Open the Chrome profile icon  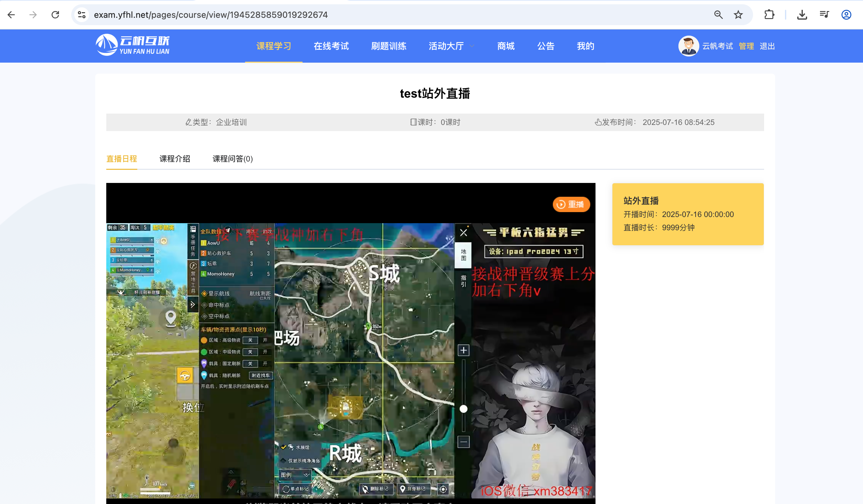point(846,15)
